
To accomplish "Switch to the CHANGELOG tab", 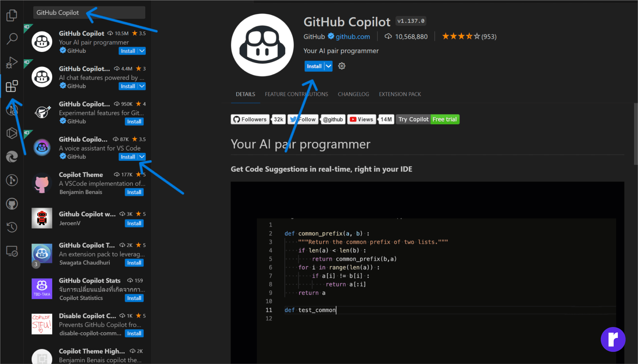I will 353,94.
